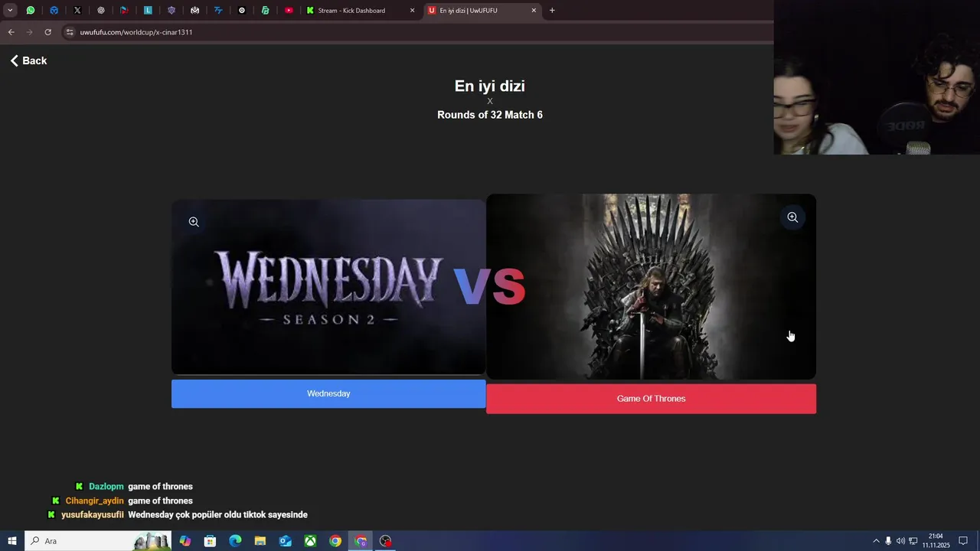Open Windows Start menu

coord(12,541)
